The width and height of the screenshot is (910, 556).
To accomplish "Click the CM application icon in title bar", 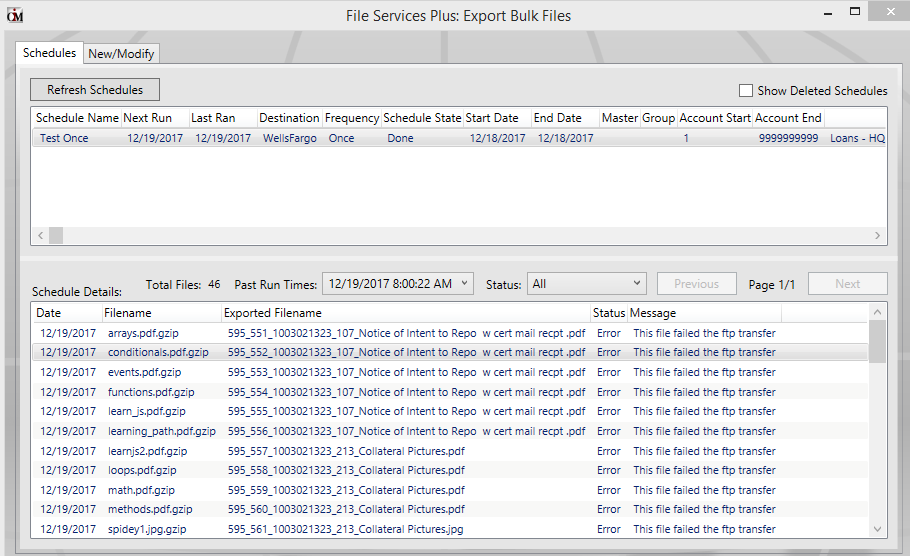I will 15,16.
